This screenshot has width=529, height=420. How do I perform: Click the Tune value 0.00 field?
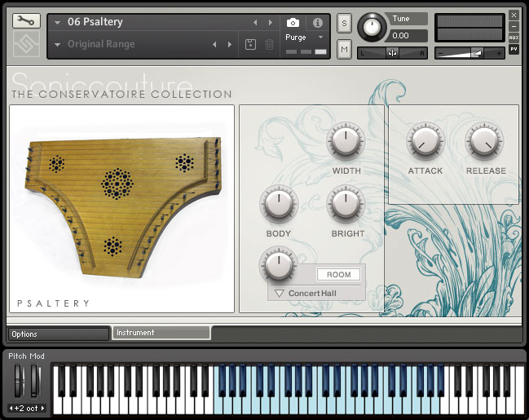point(407,35)
